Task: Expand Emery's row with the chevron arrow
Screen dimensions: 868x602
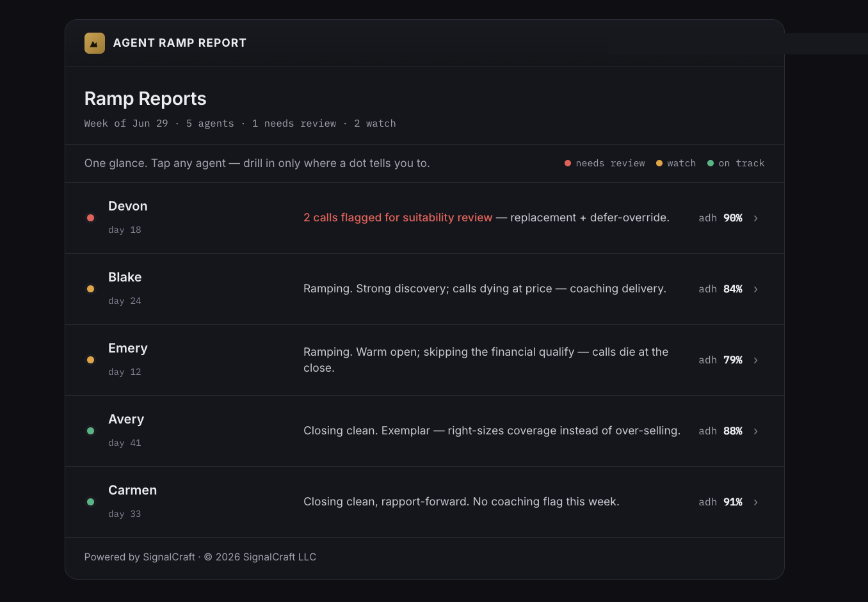Action: (756, 360)
